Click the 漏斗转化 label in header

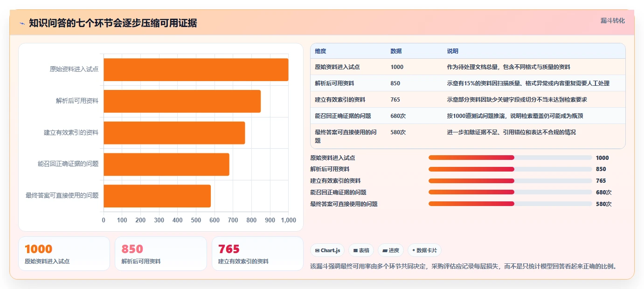click(612, 21)
